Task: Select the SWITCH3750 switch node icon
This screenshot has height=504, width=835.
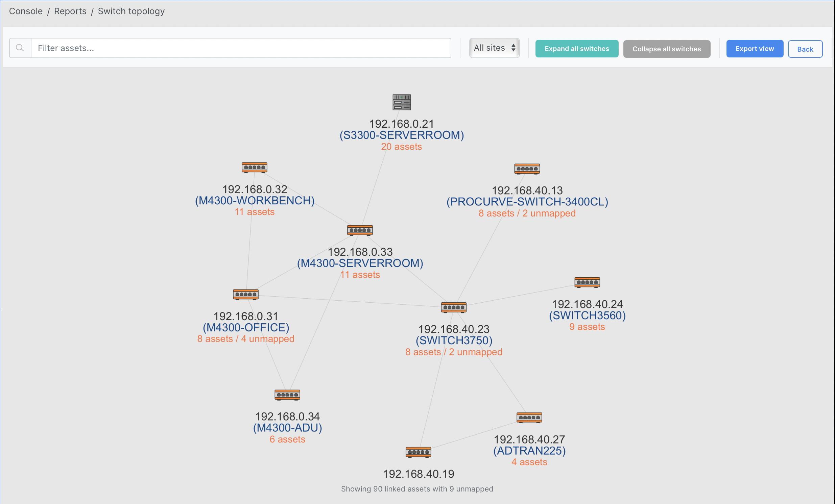Action: 453,307
